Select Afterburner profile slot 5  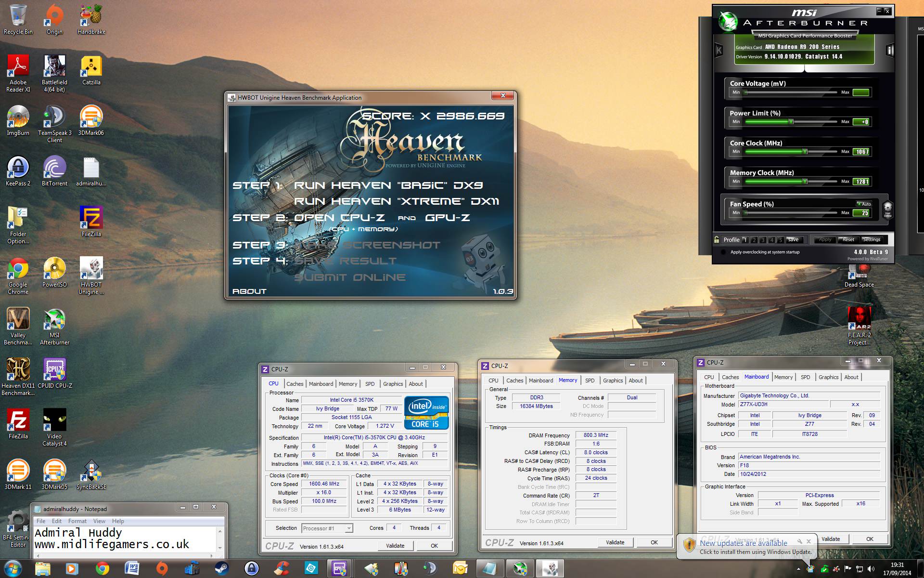pyautogui.click(x=780, y=240)
